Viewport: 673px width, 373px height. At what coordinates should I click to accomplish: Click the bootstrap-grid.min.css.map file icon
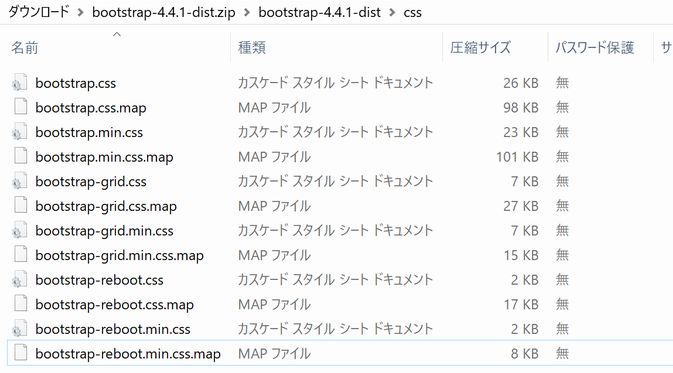coord(20,255)
